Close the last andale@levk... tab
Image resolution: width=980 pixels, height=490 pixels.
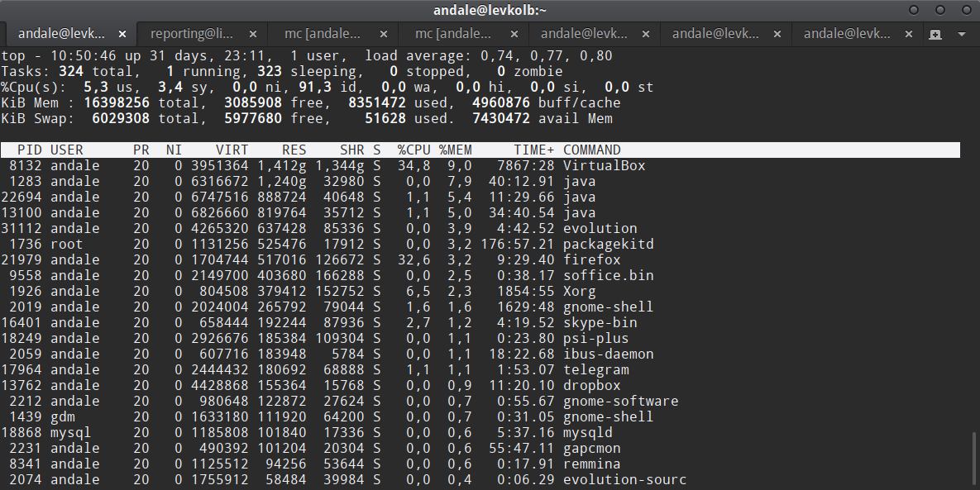pyautogui.click(x=909, y=34)
